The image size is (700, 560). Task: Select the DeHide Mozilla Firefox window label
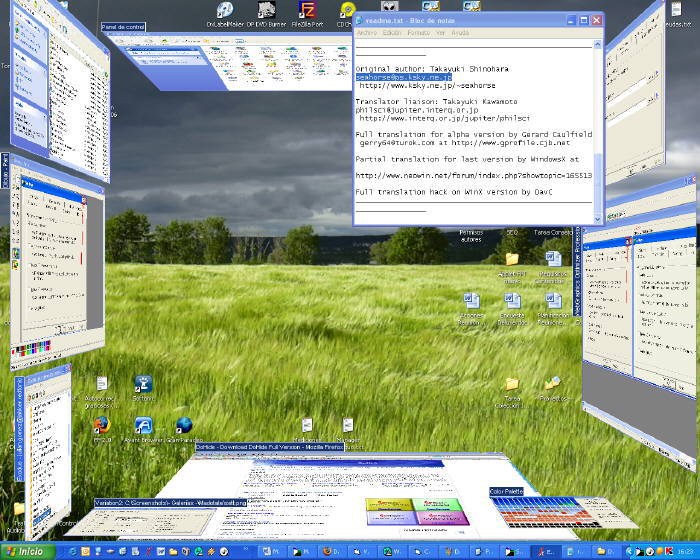270,447
